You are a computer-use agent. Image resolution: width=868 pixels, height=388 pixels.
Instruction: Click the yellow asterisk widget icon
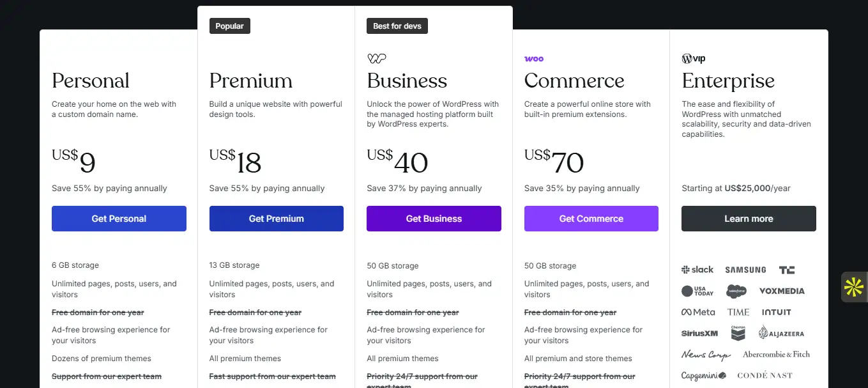853,287
